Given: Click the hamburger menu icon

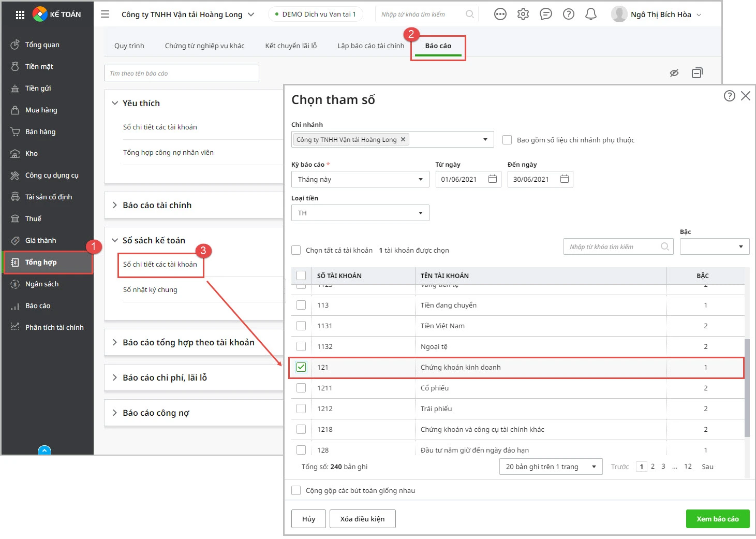Looking at the screenshot, I should coord(105,14).
